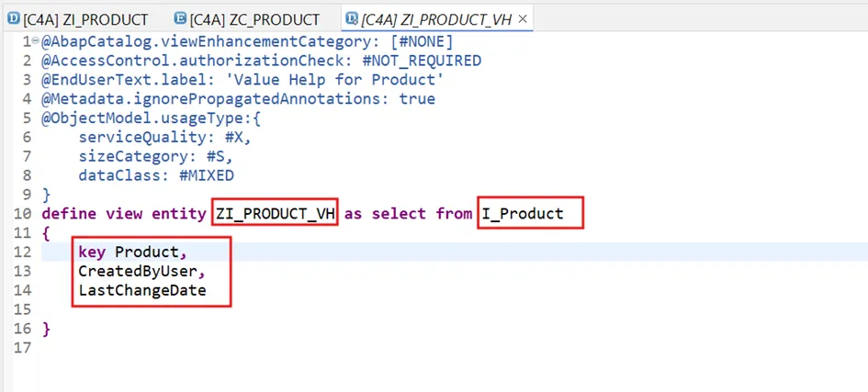Viewport: 868px width, 392px height.
Task: Click the LastChangeDate field in the code
Action: (x=141, y=290)
